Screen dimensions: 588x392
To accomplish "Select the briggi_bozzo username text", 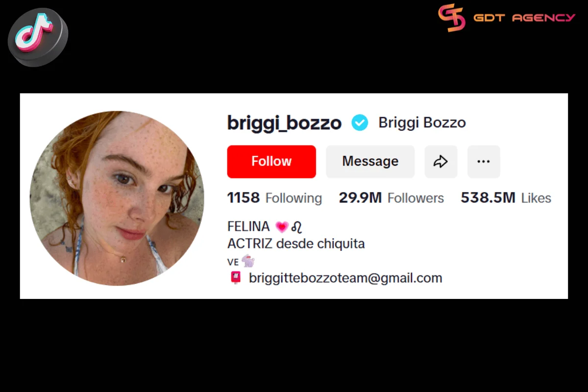I will (x=284, y=123).
